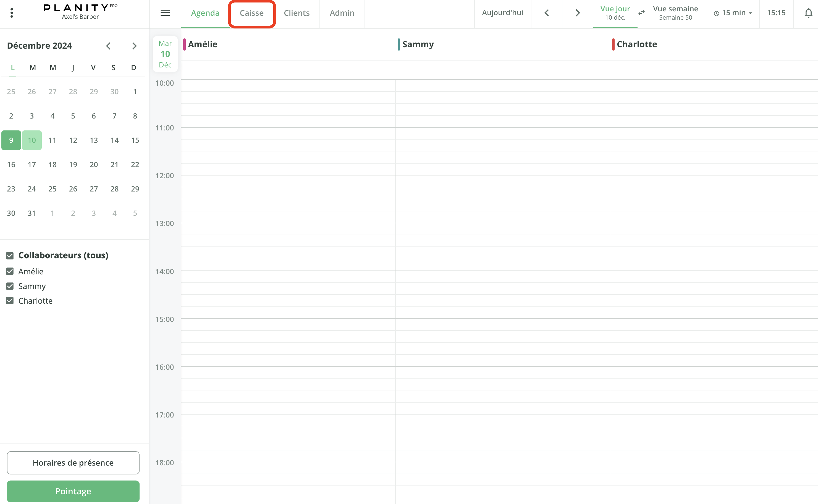This screenshot has height=504, width=818.
Task: Go to the next day with the right arrow
Action: click(577, 13)
